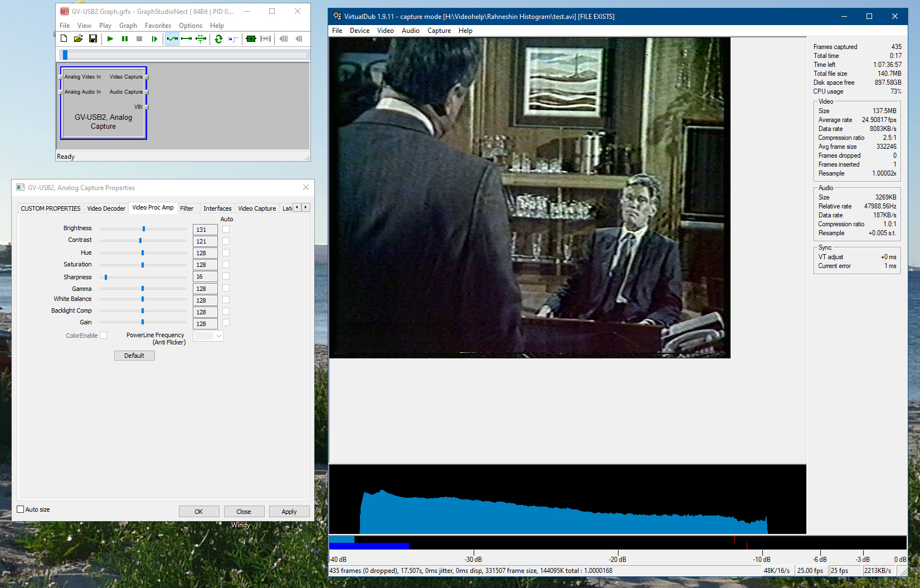
Task: Click the Sharpness slider handle
Action: (106, 277)
